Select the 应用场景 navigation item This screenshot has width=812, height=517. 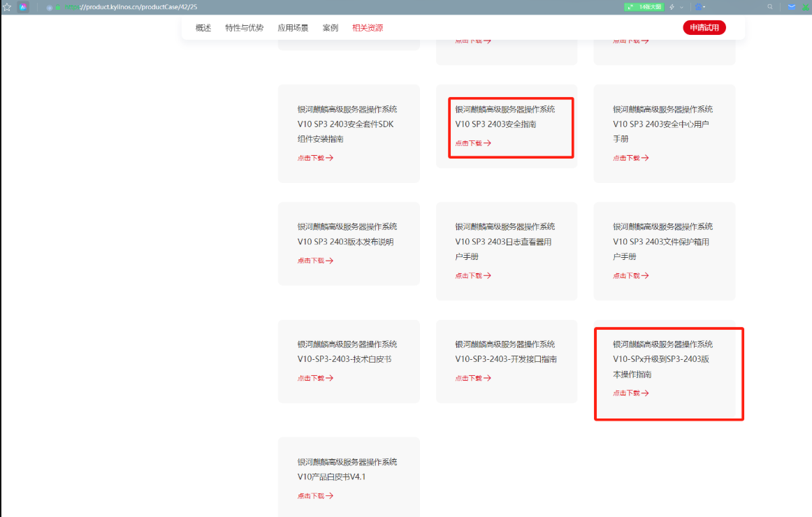point(293,28)
